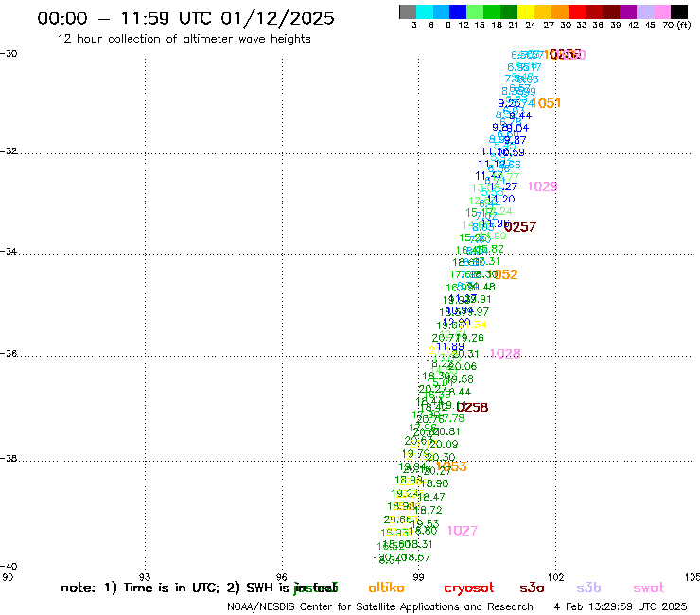700x615 pixels.
Task: Select the dark red pass time label '0257'
Action: 520,227
